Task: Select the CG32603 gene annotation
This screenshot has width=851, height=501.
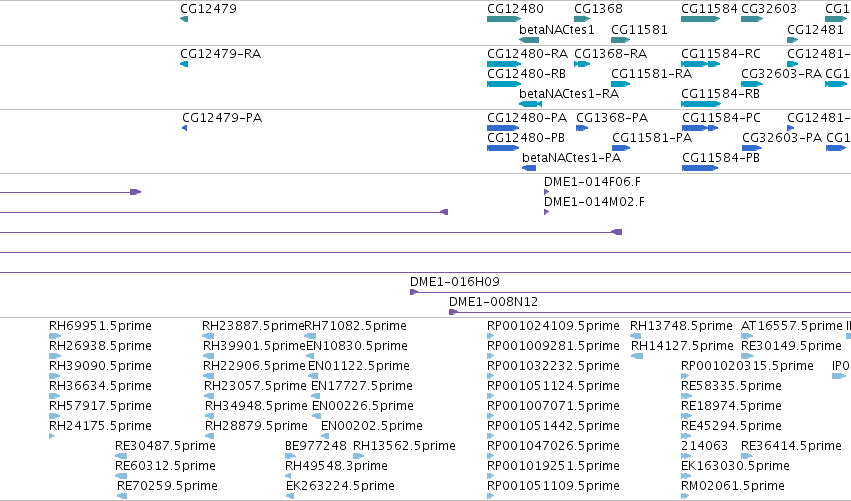Action: coord(752,19)
